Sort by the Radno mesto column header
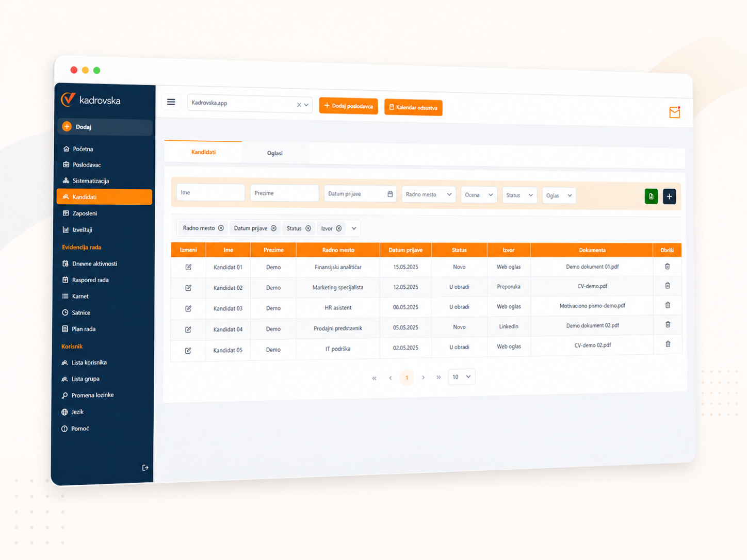Image resolution: width=747 pixels, height=560 pixels. [x=338, y=250]
